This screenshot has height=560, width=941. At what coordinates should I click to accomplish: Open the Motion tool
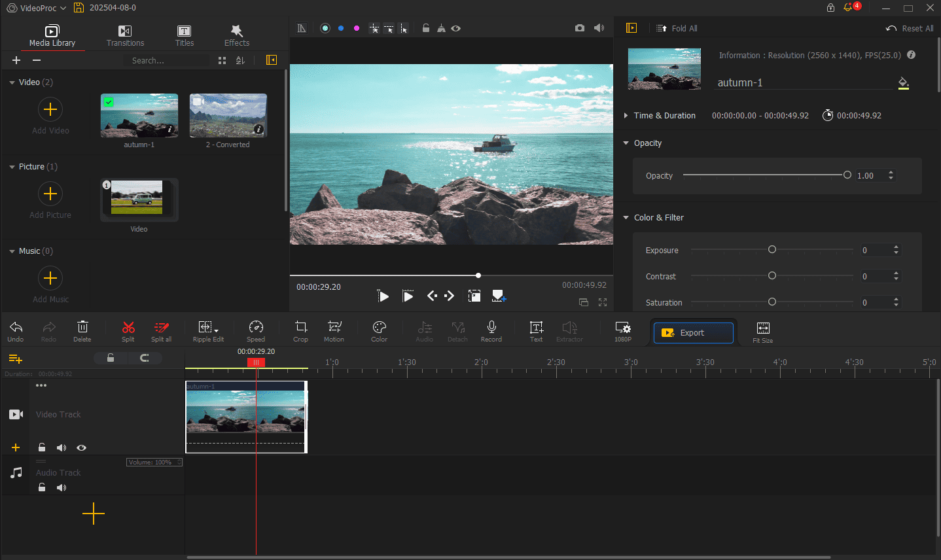click(x=334, y=330)
